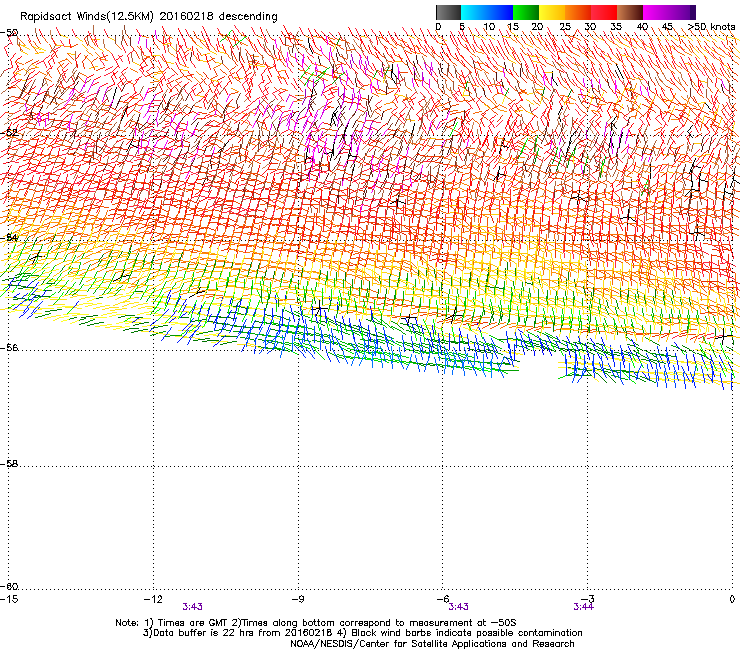Click the -58 latitude axis label
This screenshot has width=740, height=650.
pyautogui.click(x=9, y=464)
